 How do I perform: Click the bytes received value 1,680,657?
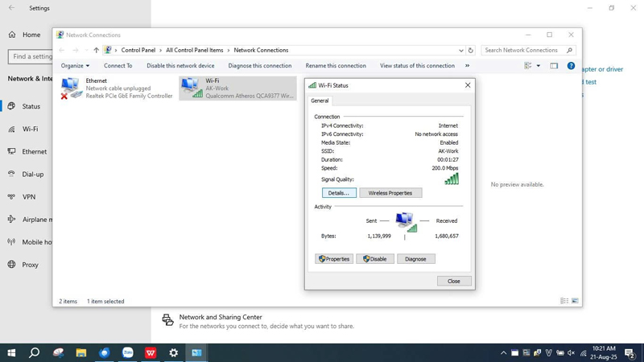[447, 236]
